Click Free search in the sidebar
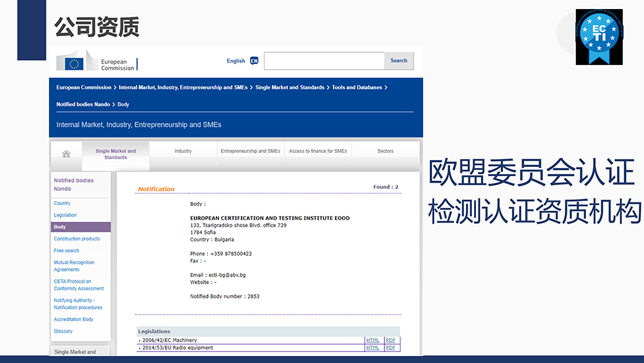The image size is (644, 363). [66, 250]
